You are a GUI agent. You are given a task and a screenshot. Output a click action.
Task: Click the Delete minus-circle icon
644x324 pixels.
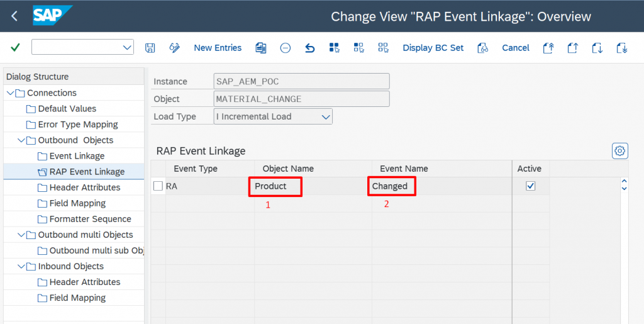[x=286, y=48]
